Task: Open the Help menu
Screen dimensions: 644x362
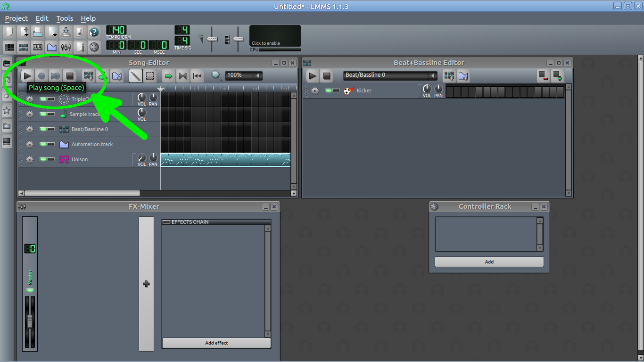Action: pyautogui.click(x=88, y=18)
